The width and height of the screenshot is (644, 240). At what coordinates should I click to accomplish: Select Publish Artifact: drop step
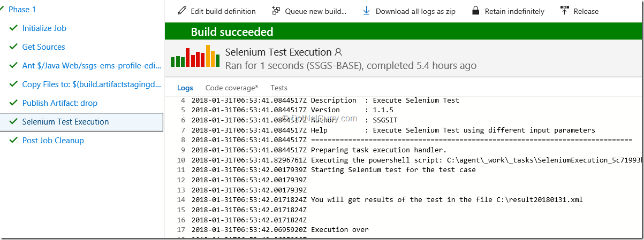(59, 103)
